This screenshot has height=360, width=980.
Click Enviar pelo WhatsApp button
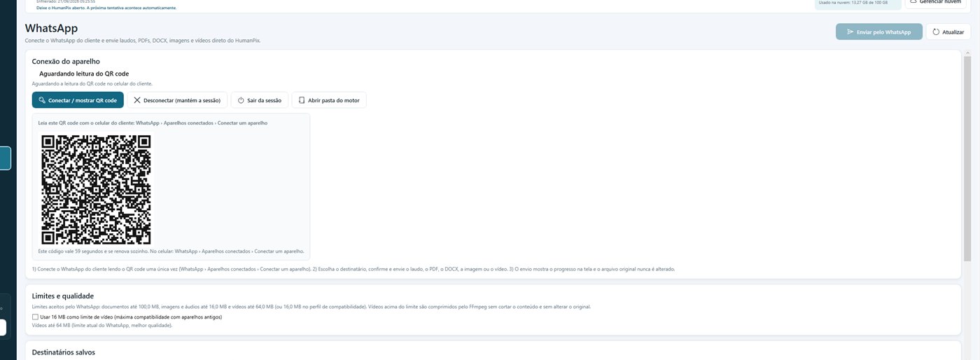tap(878, 32)
